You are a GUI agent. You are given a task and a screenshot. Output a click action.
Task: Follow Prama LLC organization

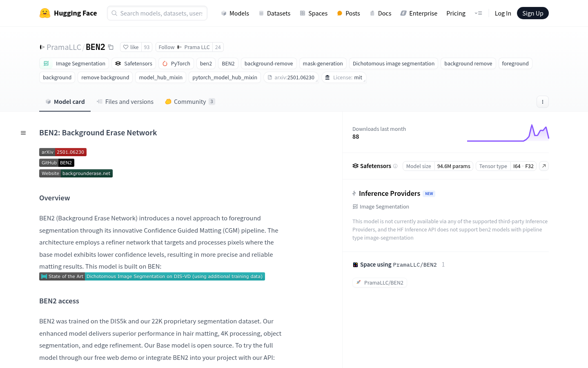184,47
